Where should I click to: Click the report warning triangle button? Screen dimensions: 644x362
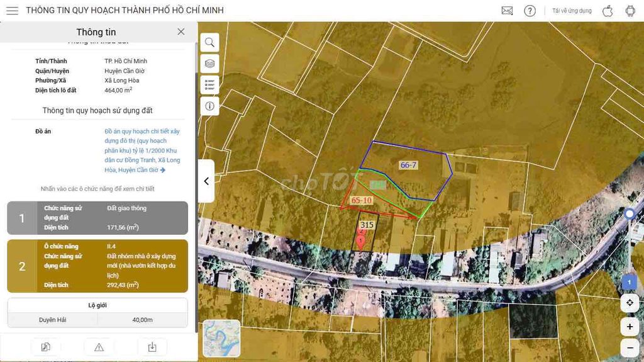pos(99,347)
